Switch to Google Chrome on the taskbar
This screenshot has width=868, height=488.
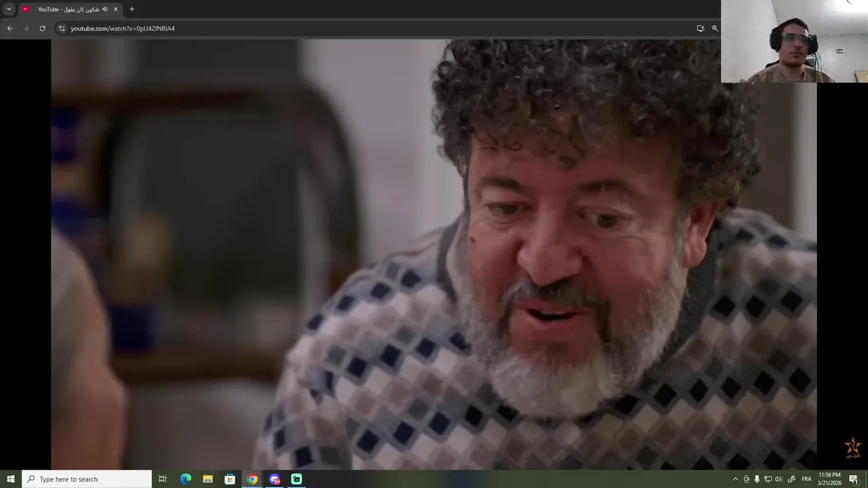(252, 479)
